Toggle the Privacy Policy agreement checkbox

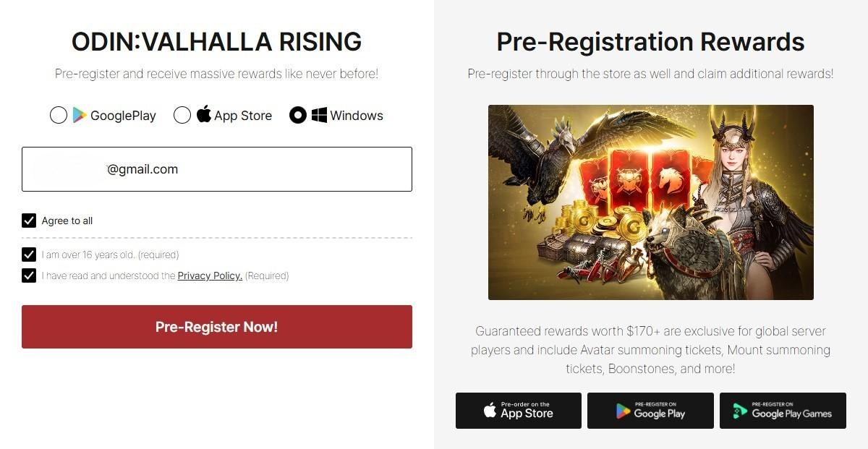[29, 275]
